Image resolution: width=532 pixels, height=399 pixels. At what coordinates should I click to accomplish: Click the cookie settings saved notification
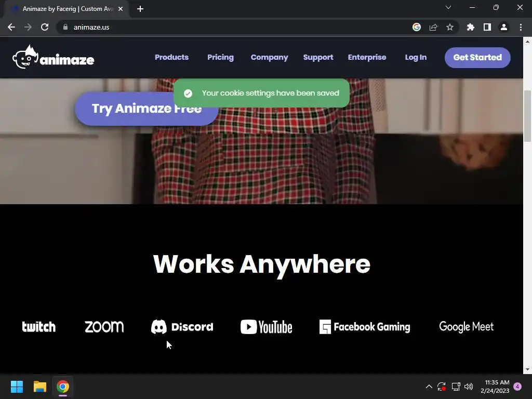[x=261, y=93]
